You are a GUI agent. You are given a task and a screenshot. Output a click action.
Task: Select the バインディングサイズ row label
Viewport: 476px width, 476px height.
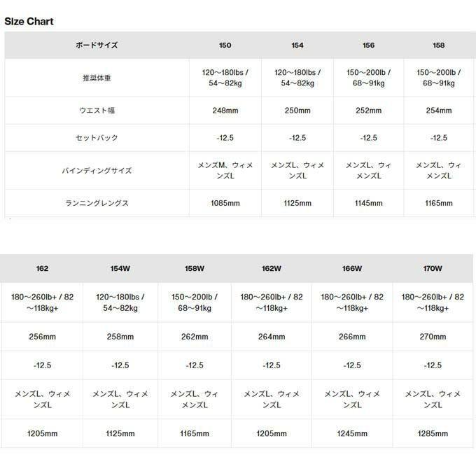click(x=97, y=171)
